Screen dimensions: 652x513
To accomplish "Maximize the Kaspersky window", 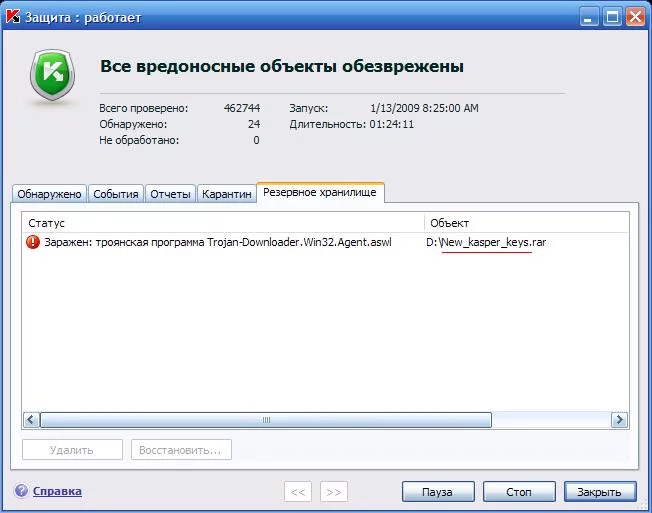I will (x=612, y=17).
